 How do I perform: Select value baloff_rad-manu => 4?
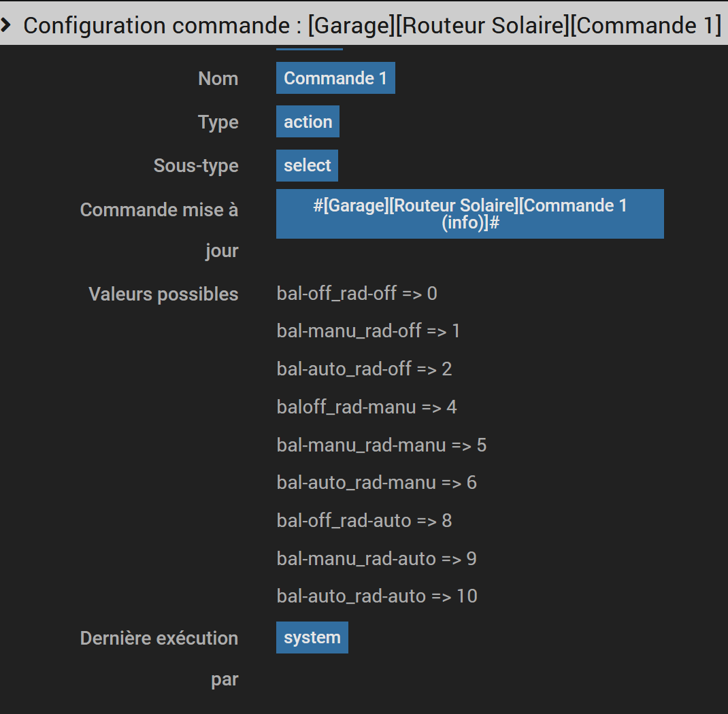[x=367, y=407]
